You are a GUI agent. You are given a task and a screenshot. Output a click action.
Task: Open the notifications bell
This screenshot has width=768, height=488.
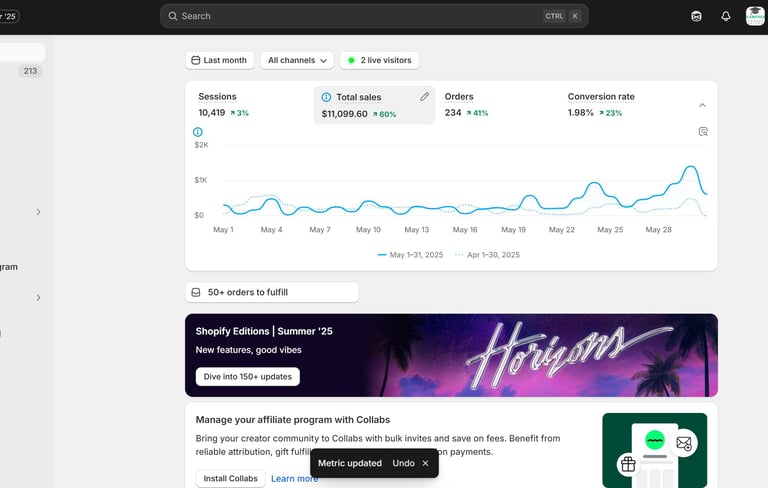coord(726,16)
